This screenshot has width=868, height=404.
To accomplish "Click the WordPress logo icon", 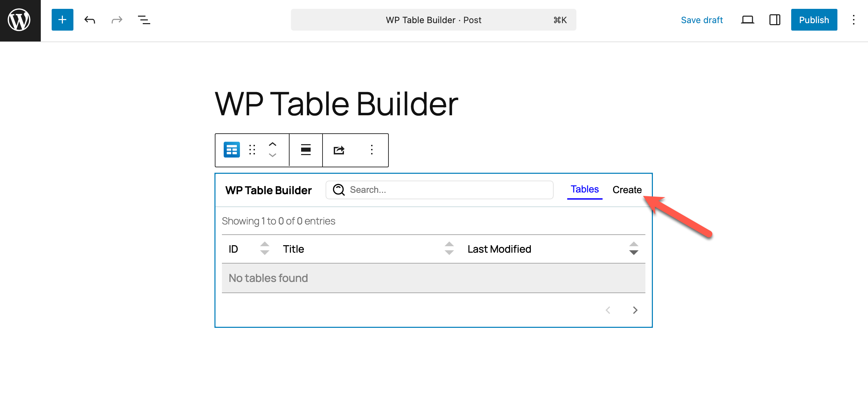I will click(19, 20).
